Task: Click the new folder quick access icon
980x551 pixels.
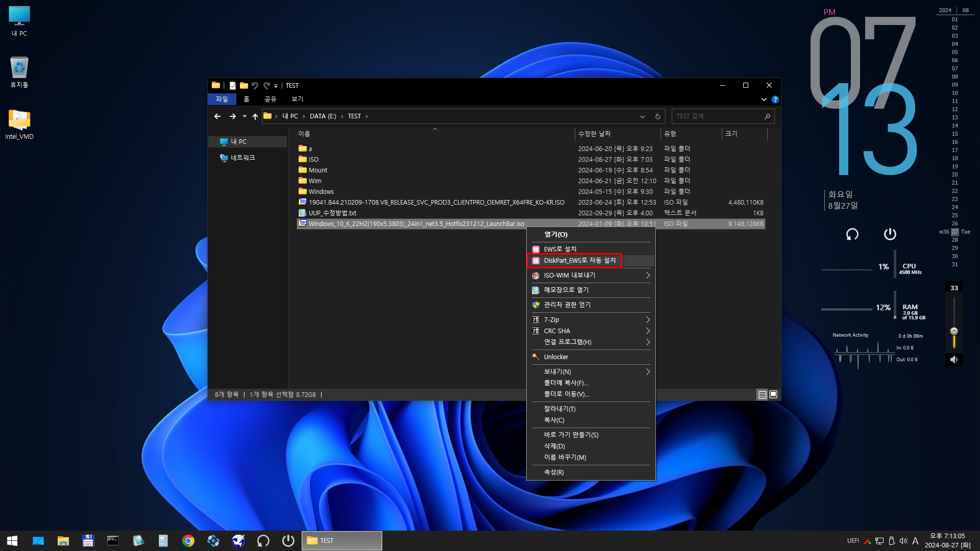Action: point(244,86)
